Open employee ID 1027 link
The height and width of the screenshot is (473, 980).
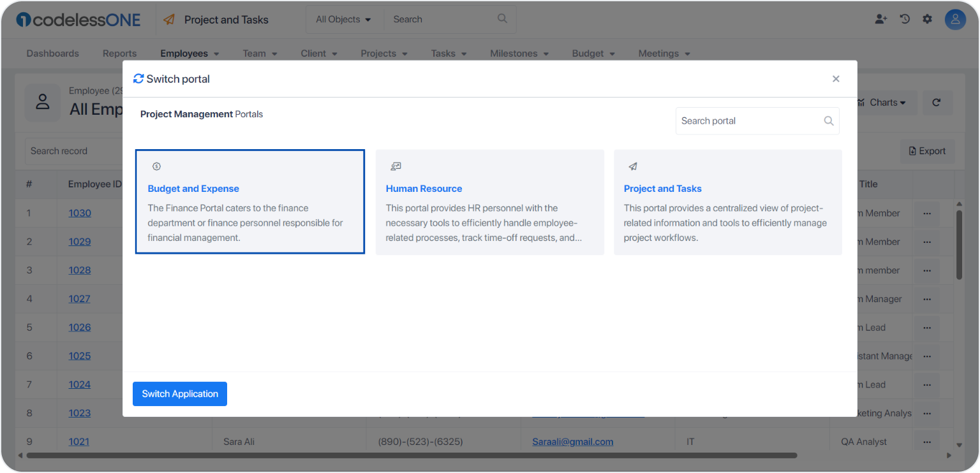(80, 298)
